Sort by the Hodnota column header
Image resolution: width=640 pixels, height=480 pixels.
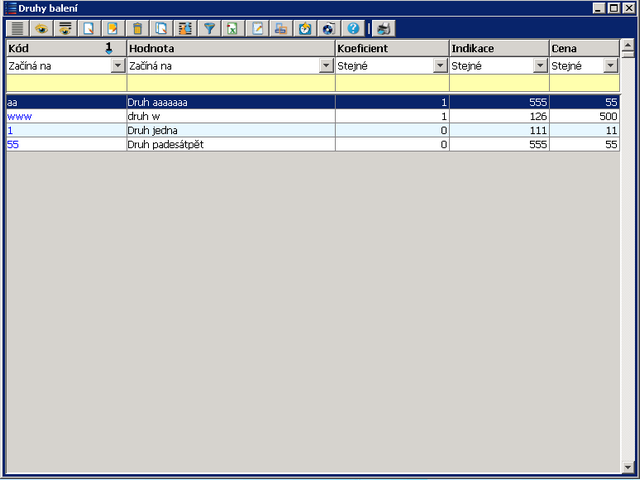[x=230, y=48]
